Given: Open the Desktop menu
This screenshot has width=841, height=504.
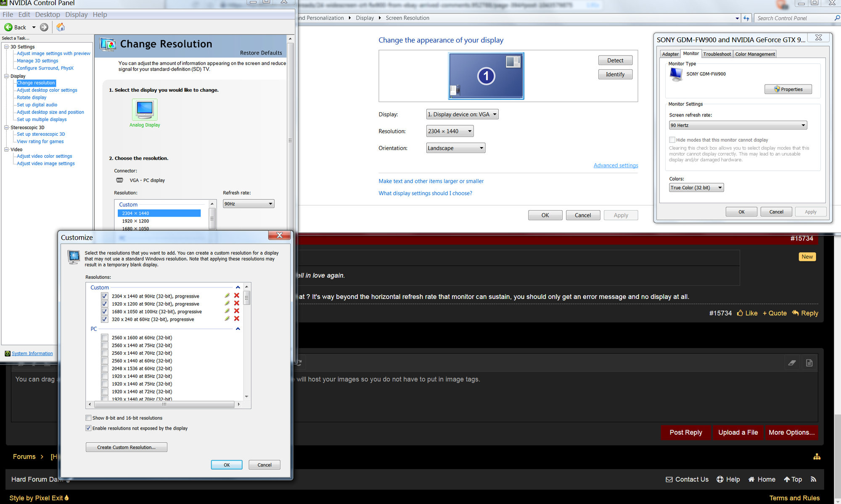Looking at the screenshot, I should pos(48,14).
